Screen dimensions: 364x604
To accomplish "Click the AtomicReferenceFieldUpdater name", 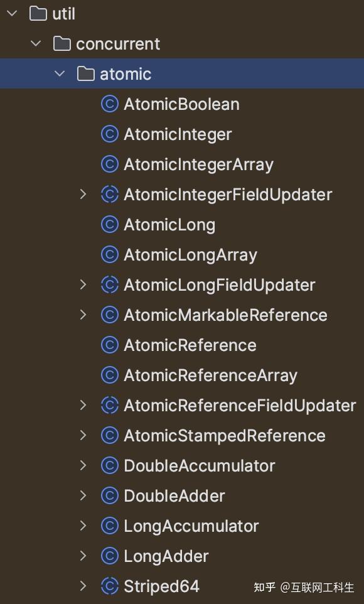I will 238,405.
